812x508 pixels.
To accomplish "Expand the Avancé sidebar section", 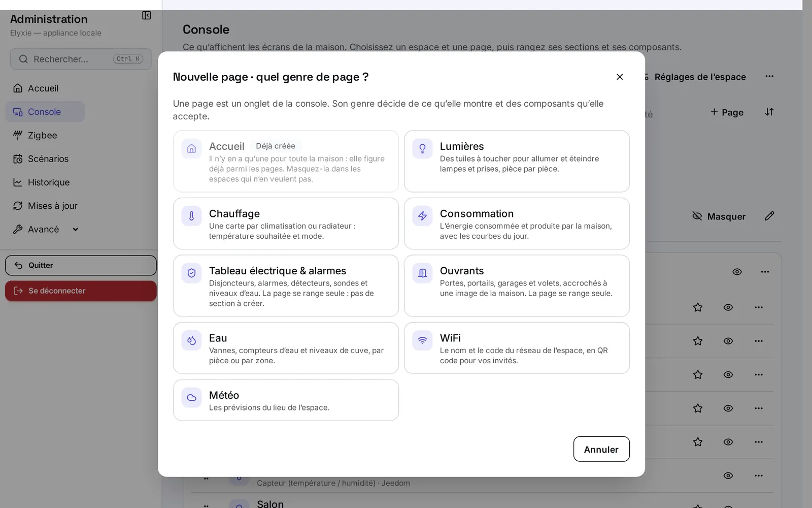I will [x=46, y=229].
